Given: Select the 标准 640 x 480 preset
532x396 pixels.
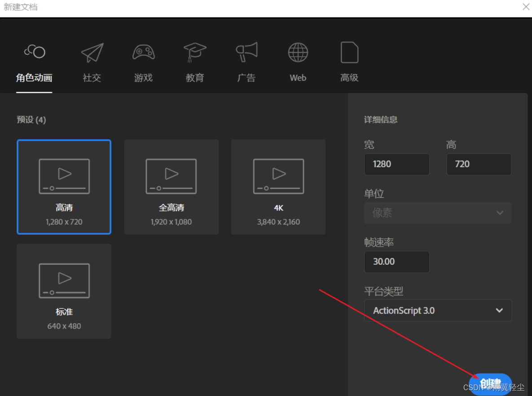Looking at the screenshot, I should pos(64,291).
